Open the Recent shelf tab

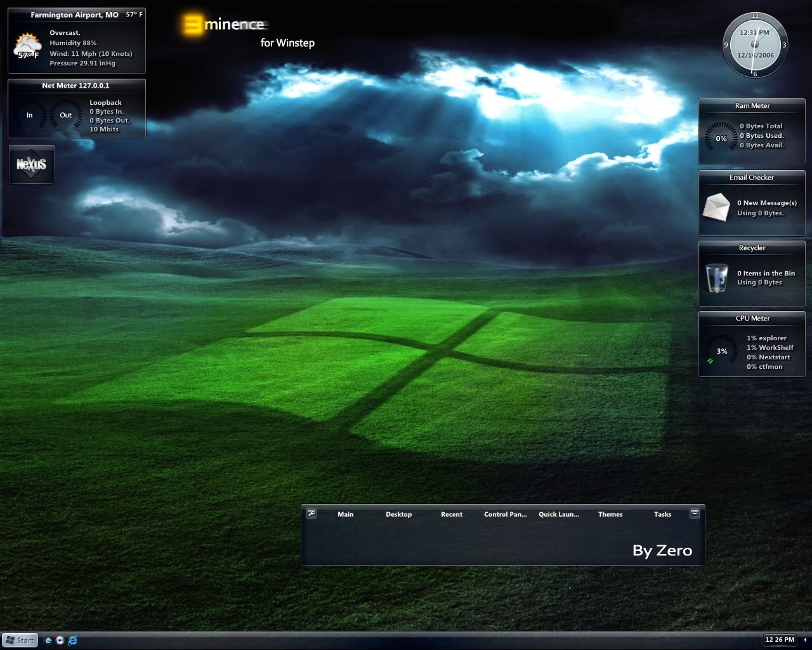452,514
